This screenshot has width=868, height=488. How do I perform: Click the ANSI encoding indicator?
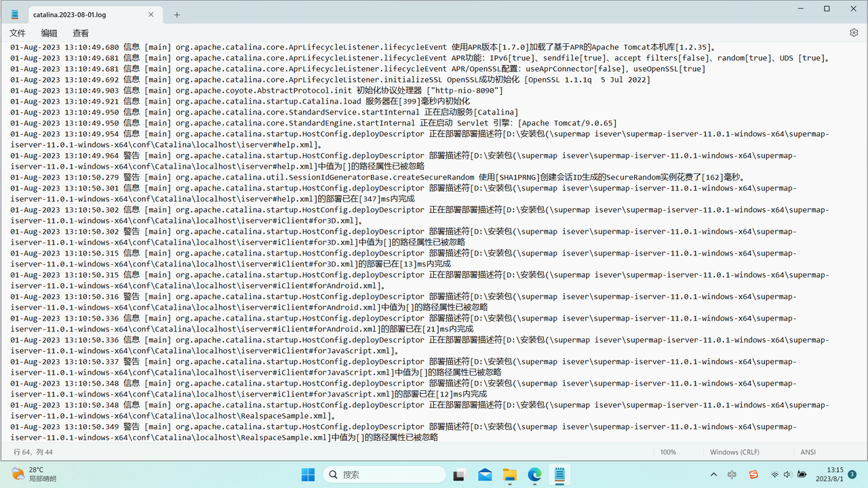click(x=808, y=452)
